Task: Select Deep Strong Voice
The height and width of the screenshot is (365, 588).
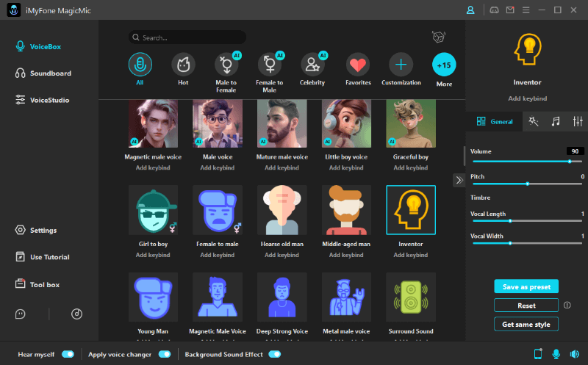Action: [x=282, y=297]
